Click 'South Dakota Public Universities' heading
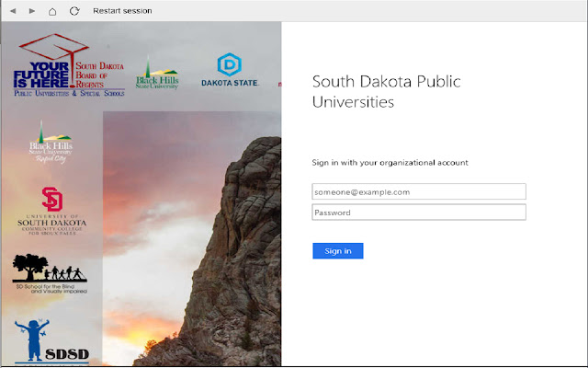588x368 pixels. pyautogui.click(x=386, y=92)
